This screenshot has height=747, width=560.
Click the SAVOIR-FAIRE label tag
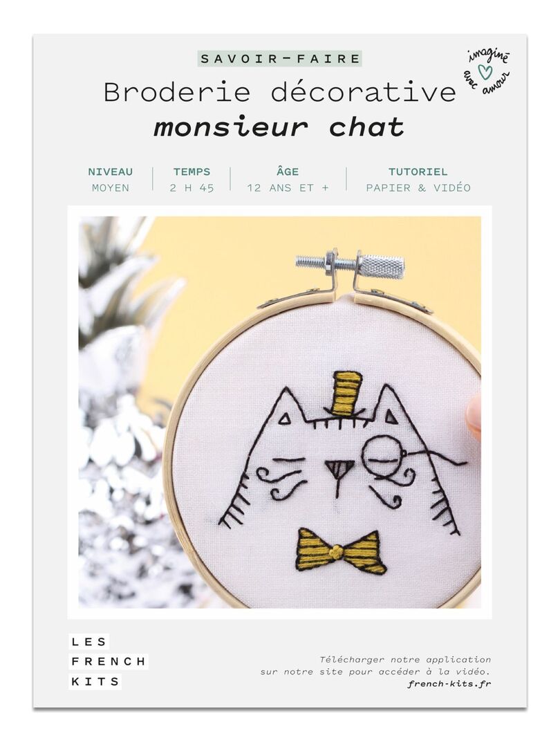pos(280,59)
